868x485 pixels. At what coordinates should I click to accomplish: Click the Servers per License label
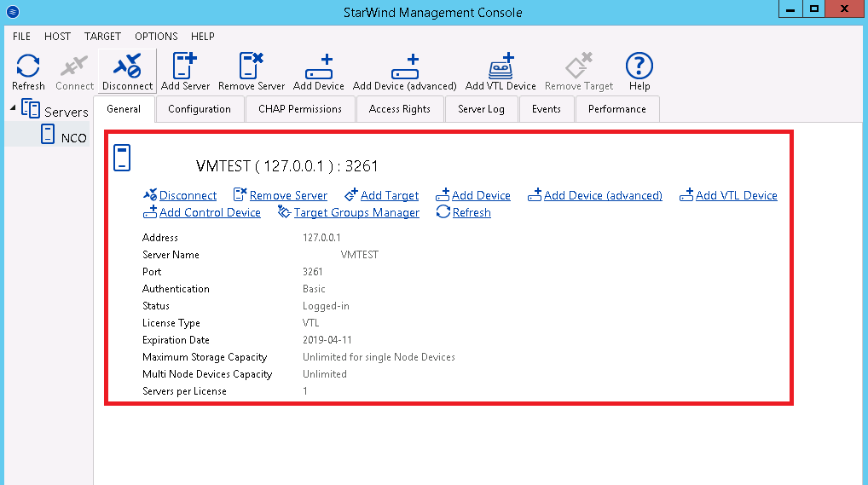click(x=184, y=391)
